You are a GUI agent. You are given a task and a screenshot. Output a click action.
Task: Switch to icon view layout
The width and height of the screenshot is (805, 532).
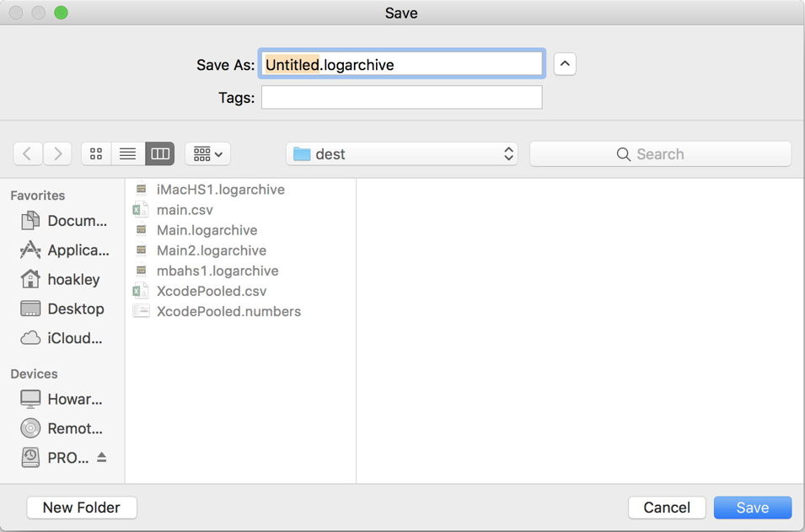[x=95, y=153]
